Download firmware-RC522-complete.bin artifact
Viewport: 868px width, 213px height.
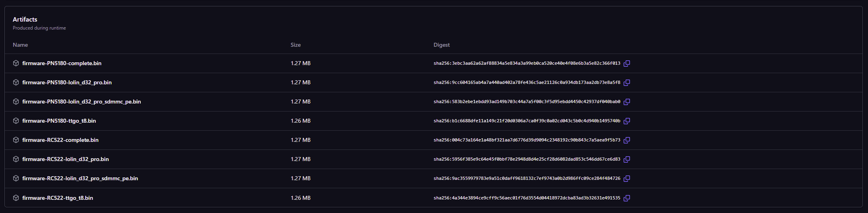click(x=60, y=140)
